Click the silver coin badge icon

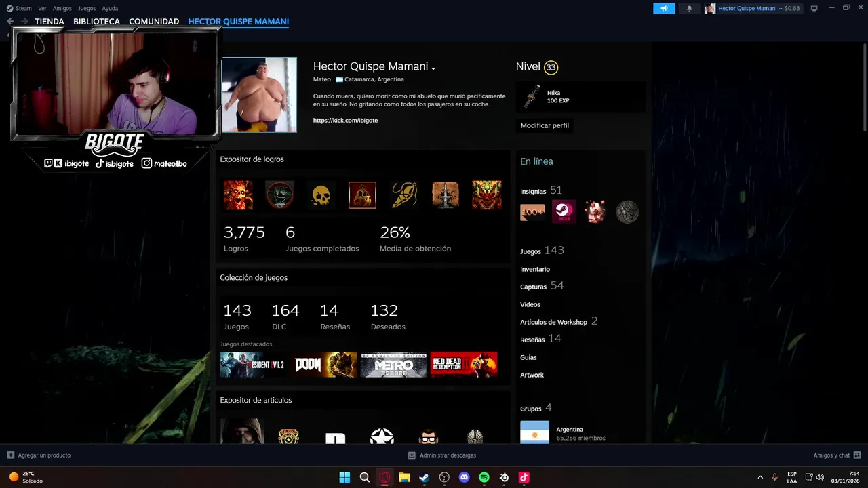coord(627,212)
